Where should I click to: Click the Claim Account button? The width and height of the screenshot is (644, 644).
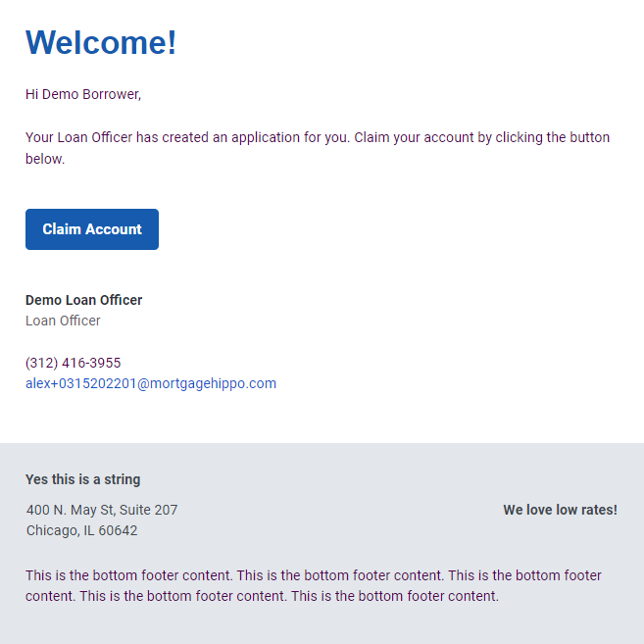pos(92,229)
